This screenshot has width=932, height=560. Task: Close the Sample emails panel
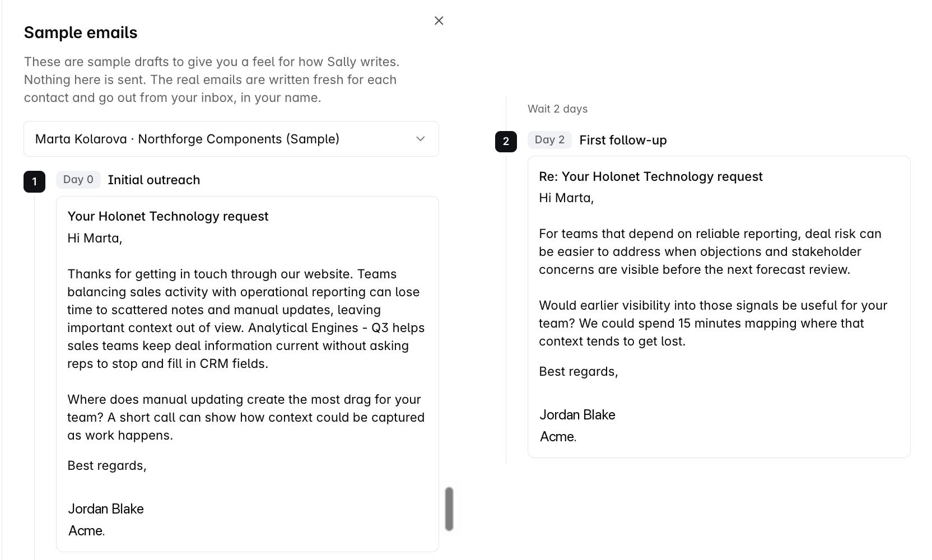pyautogui.click(x=439, y=21)
